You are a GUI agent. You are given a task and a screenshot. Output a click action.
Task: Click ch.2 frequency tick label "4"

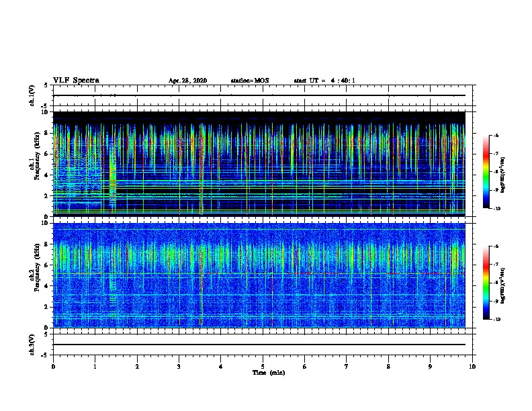[46, 286]
